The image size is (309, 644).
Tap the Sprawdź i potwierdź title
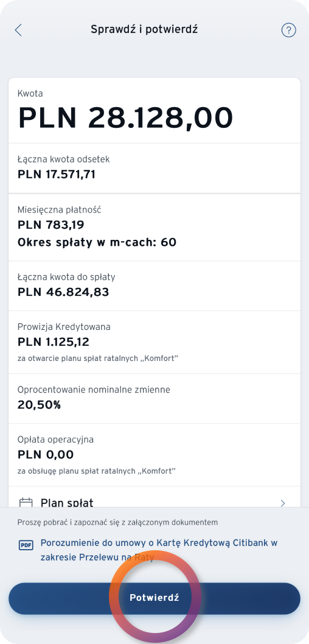click(144, 30)
